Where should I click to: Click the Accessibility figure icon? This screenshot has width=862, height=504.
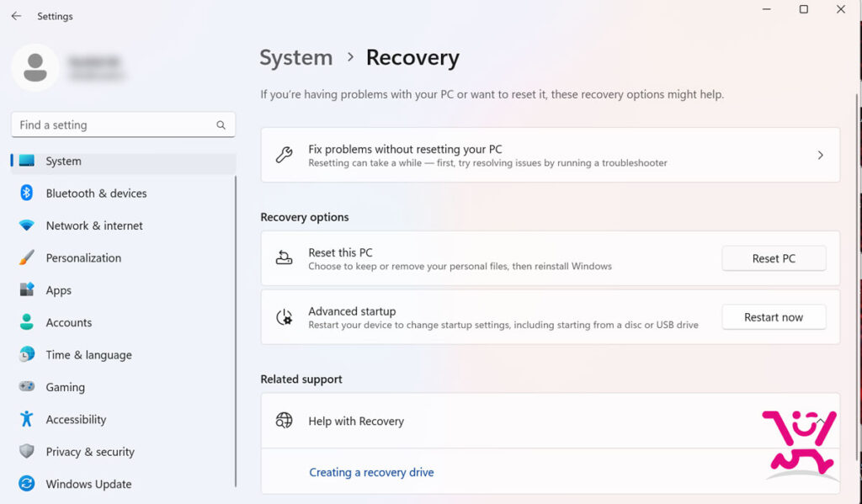[x=26, y=419]
